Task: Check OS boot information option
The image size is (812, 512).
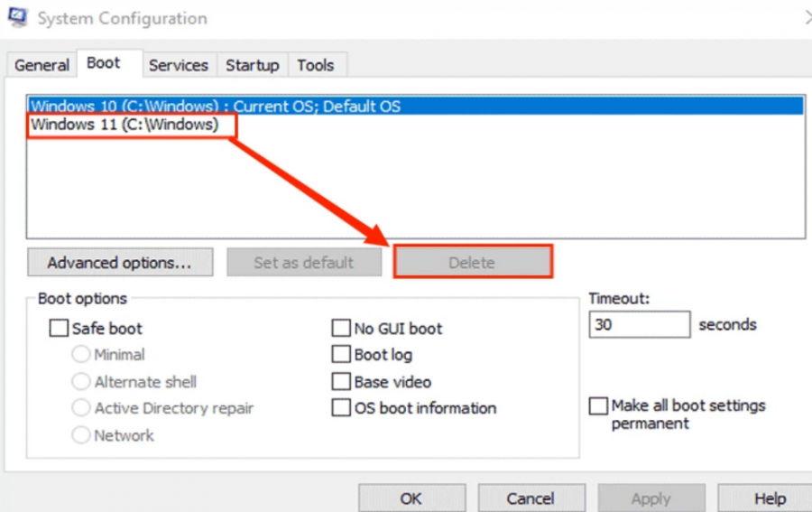Action: click(341, 408)
